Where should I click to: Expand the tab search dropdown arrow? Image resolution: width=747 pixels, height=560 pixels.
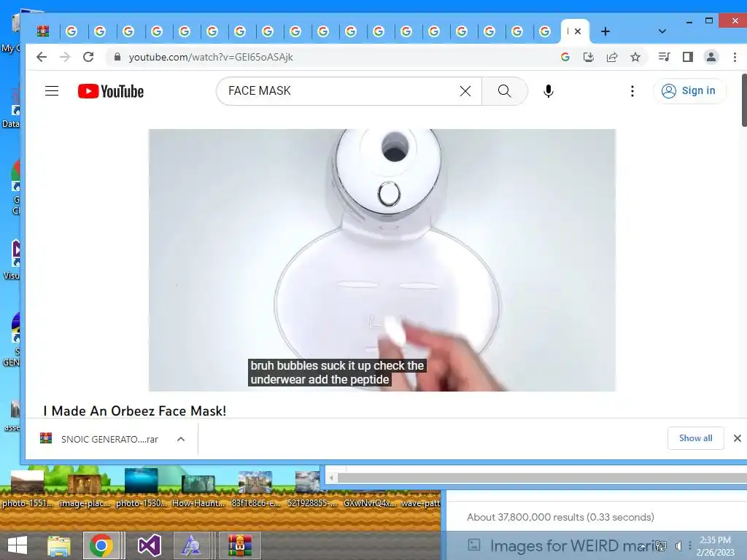662,31
